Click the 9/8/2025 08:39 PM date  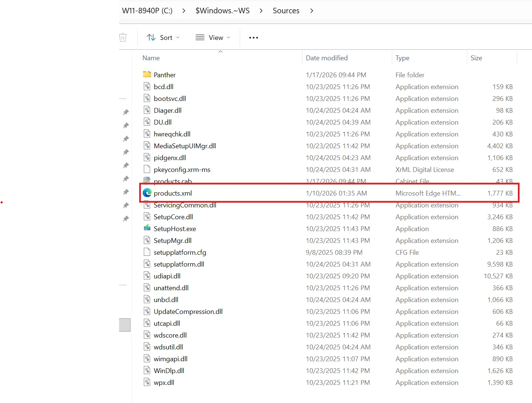(334, 253)
